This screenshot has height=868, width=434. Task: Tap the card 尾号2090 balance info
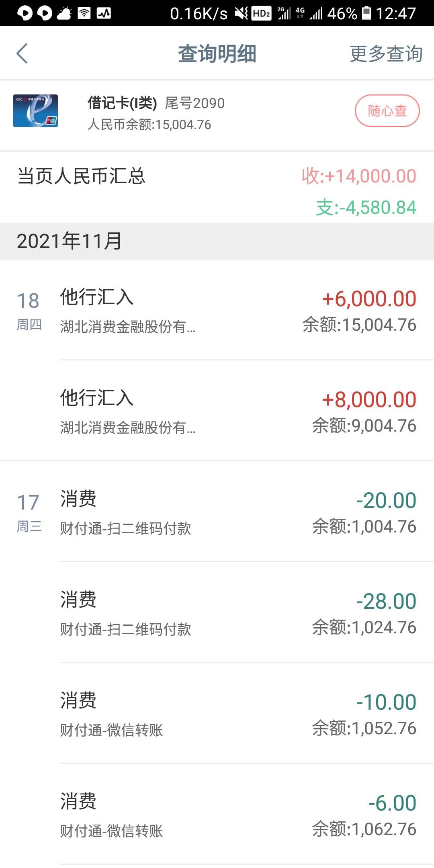[156, 113]
